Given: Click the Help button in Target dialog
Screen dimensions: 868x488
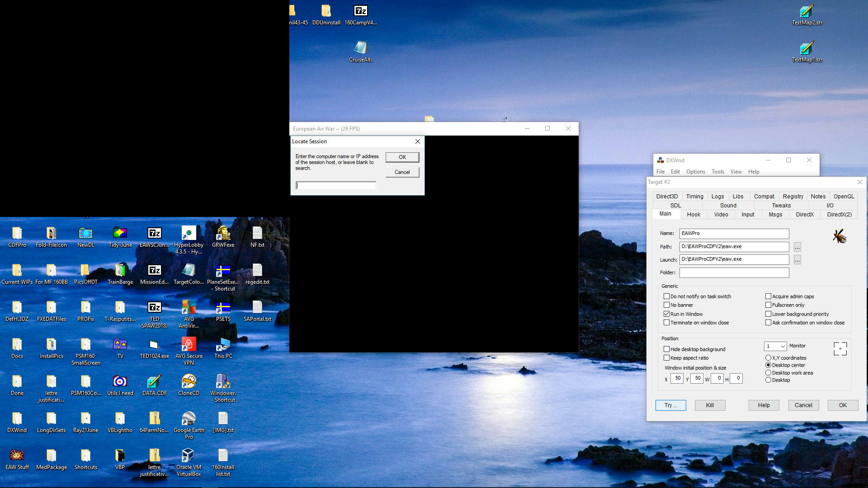Looking at the screenshot, I should (764, 405).
